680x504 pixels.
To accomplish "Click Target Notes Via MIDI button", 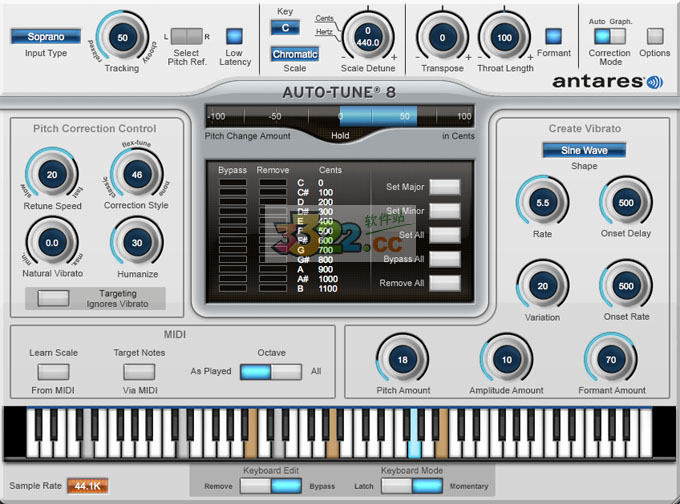I will click(139, 372).
